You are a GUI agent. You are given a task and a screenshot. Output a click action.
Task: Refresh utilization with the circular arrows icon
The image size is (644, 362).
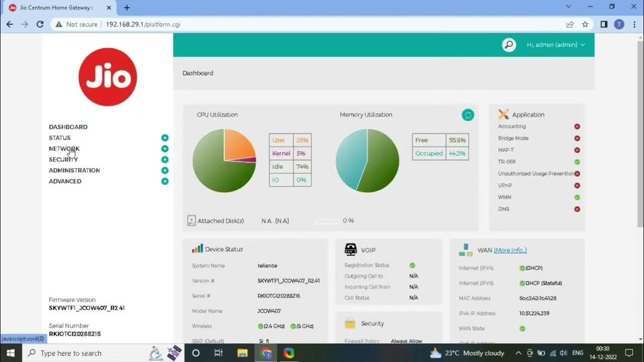468,115
